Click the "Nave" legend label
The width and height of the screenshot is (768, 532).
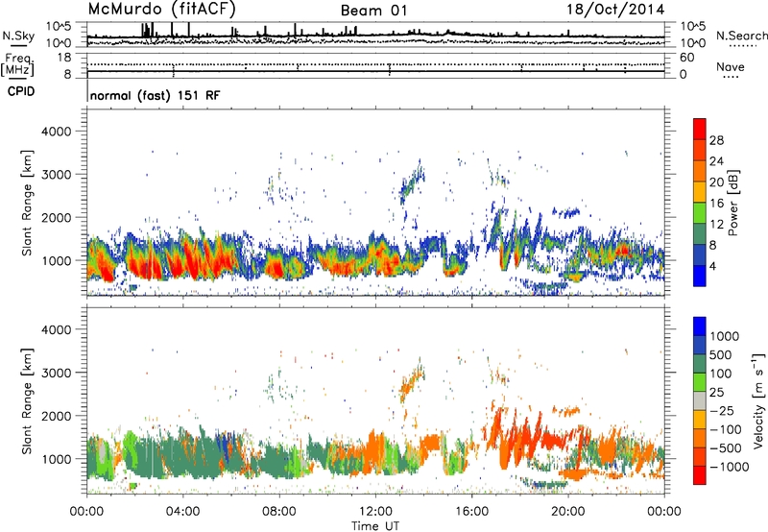[731, 66]
